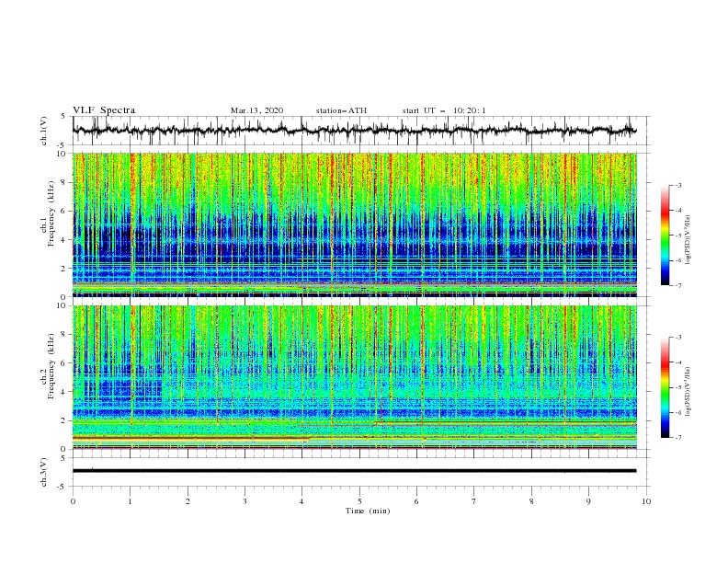The image size is (728, 563).
Task: Select the date text "Mar.13, 2020"
Action: pos(256,110)
